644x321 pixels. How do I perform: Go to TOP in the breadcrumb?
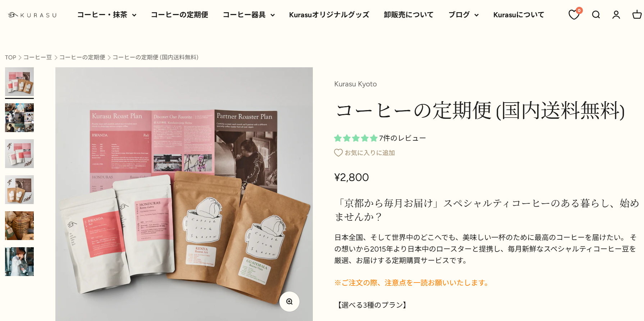tap(10, 58)
